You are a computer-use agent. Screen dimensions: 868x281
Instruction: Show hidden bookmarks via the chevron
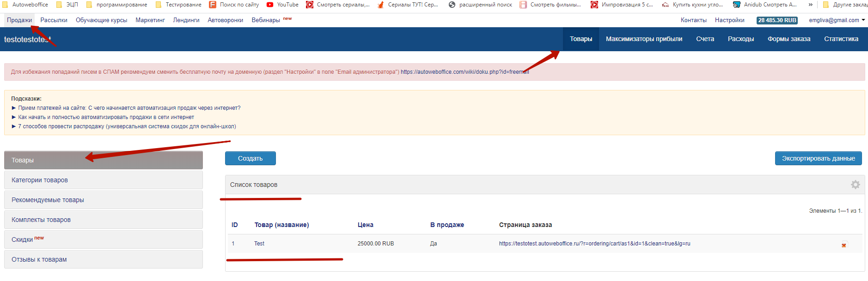810,5
